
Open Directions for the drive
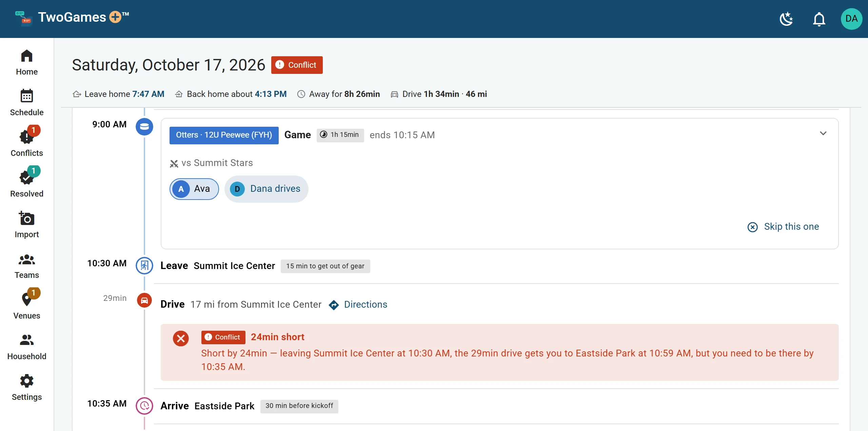click(358, 305)
